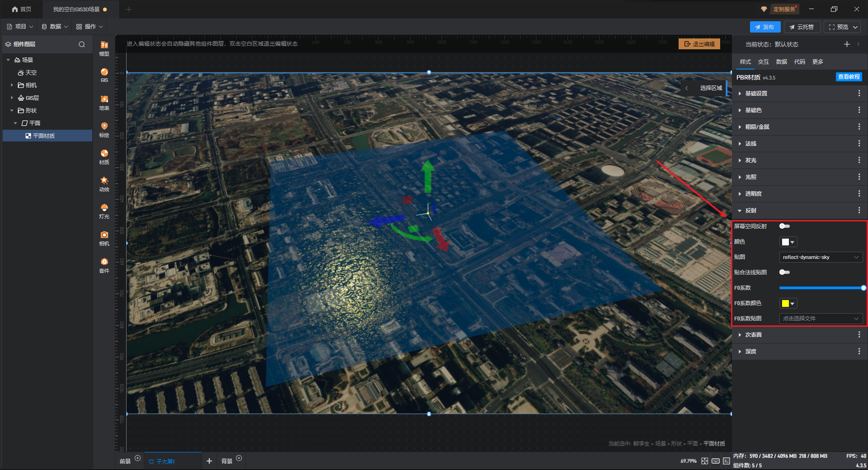Click the GIS component icon
The width and height of the screenshot is (868, 470).
point(104,75)
